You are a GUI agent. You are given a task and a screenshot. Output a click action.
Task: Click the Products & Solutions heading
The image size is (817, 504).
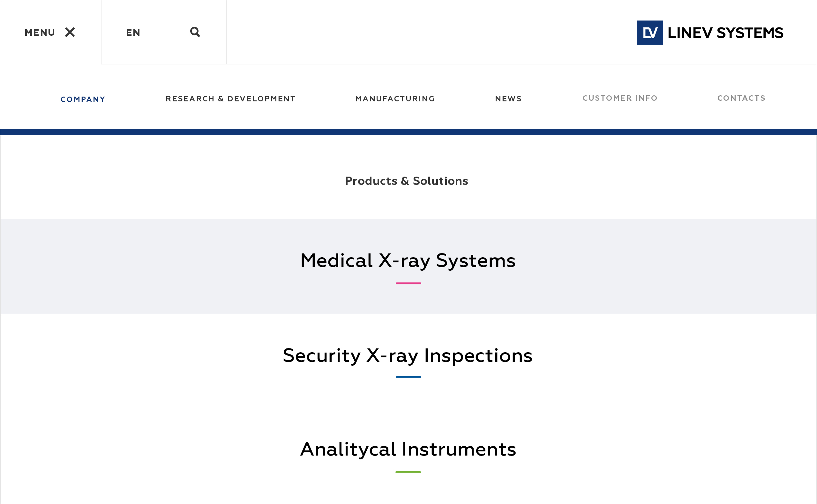point(406,181)
